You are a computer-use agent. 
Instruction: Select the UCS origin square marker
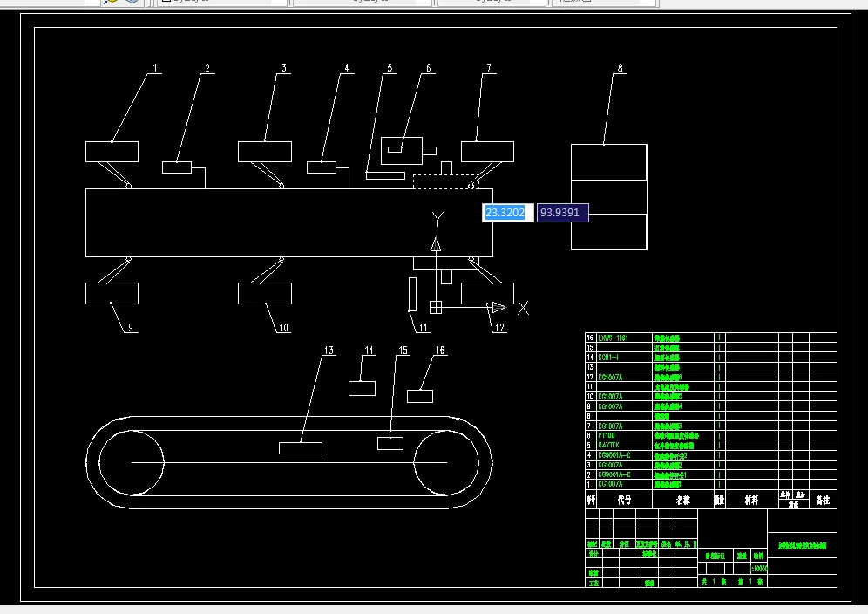[436, 307]
